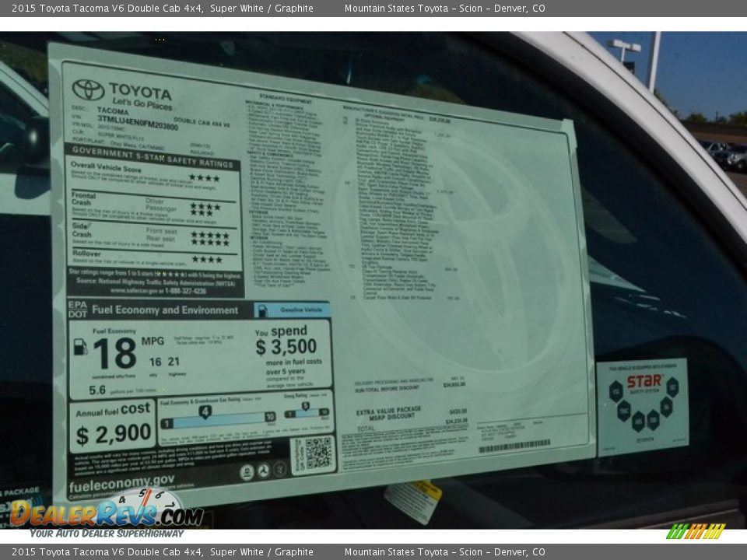Click the fuel pump icon beside 18 MPG
The image size is (747, 560).
[x=80, y=347]
